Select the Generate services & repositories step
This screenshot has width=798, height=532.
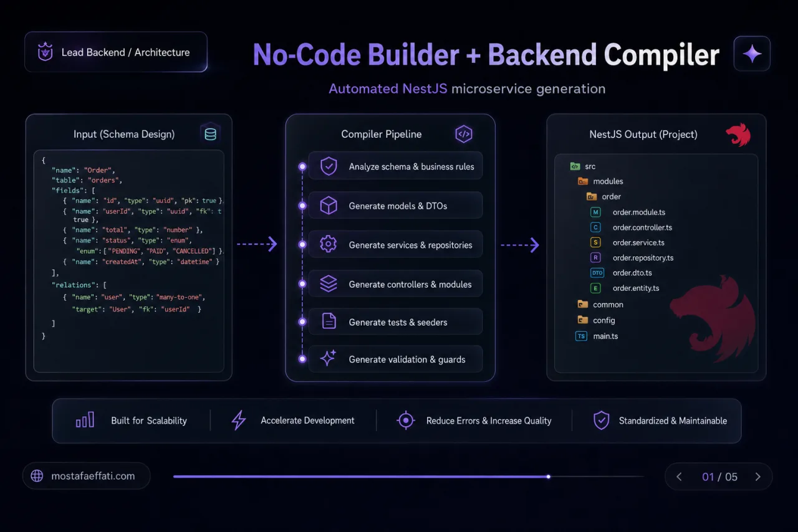(395, 245)
